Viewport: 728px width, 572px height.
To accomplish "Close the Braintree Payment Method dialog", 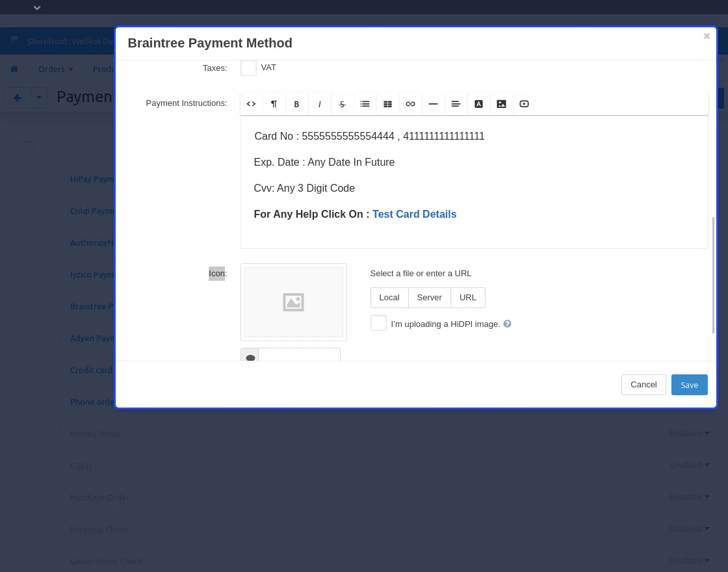I will [707, 36].
